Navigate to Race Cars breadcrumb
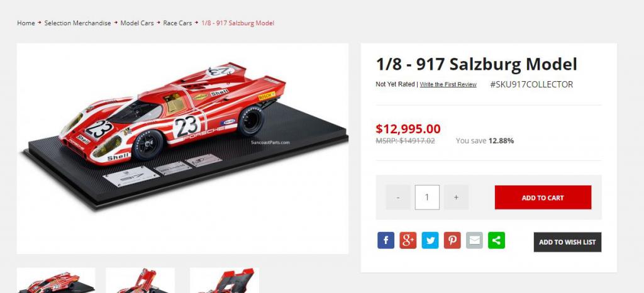Screen dimensions: 644x293 click(177, 23)
